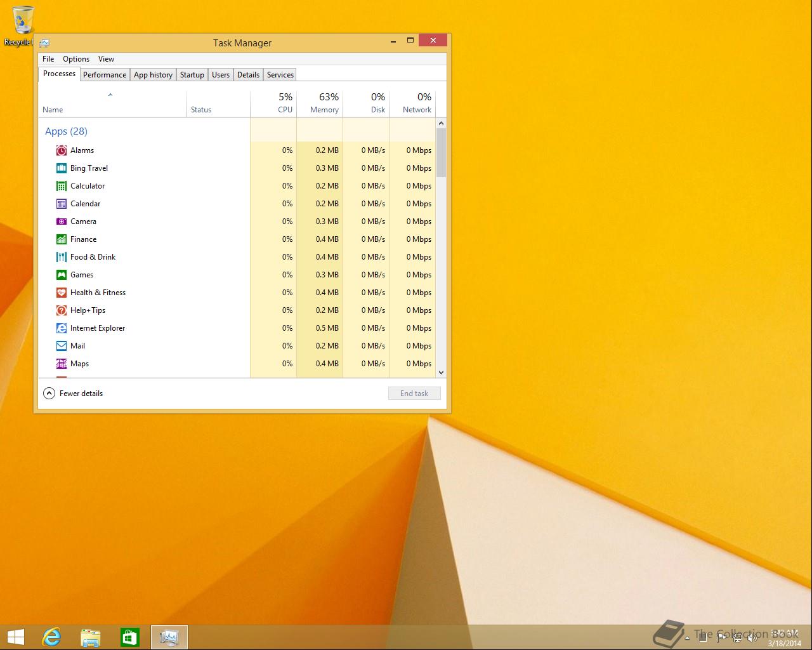Click the process list scrollbar thumb
The image size is (812, 650).
point(442,153)
